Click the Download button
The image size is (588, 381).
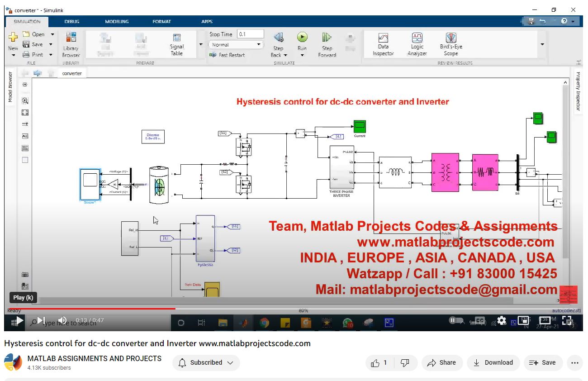pyautogui.click(x=493, y=362)
